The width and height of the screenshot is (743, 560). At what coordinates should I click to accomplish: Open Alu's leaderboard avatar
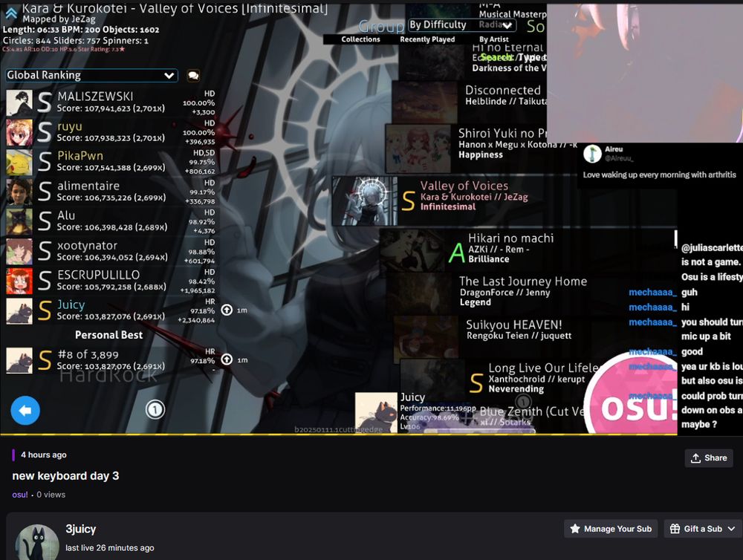click(19, 222)
